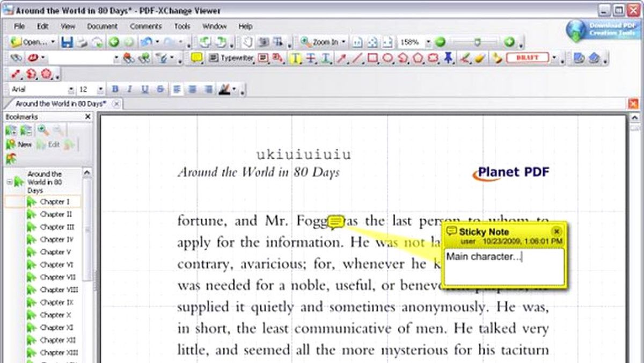Attach a file with the pushpin tool
This screenshot has height=363, width=644.
coord(449,57)
